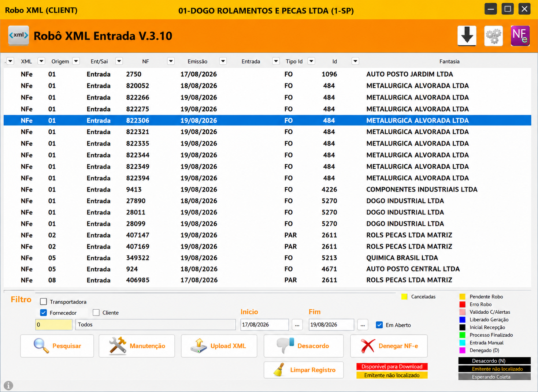
Task: Click the black Inicial Recepção swatch
Action: pos(463,327)
